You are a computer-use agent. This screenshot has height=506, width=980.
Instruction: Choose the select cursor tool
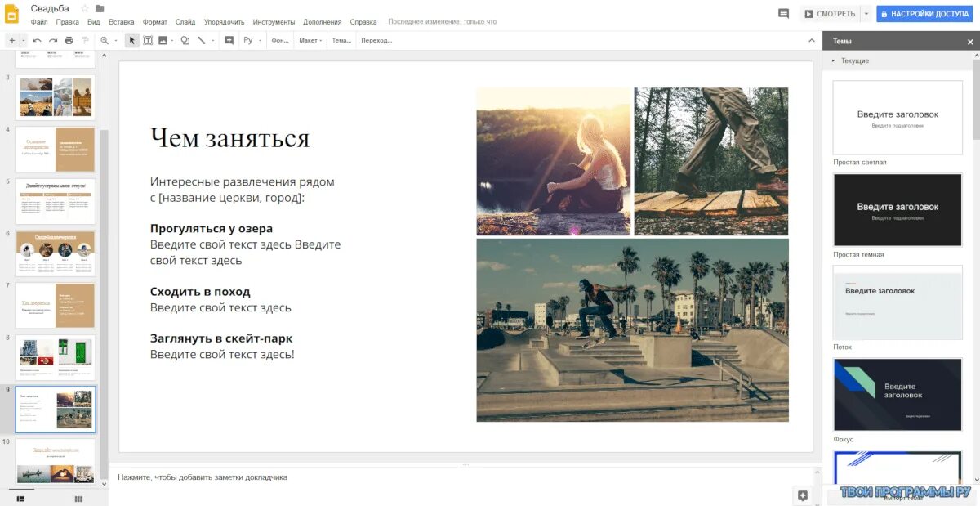coord(132,40)
